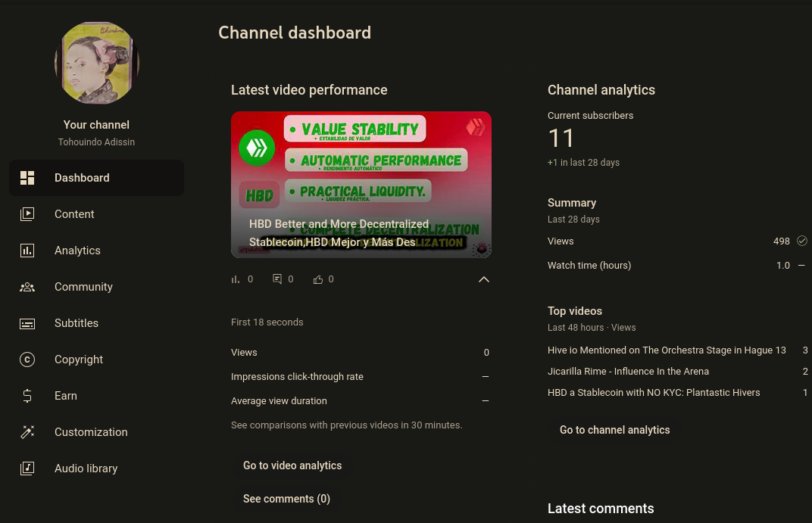Screen dimensions: 812x523
Task: Click Go to channel analytics button
Action: (615, 430)
